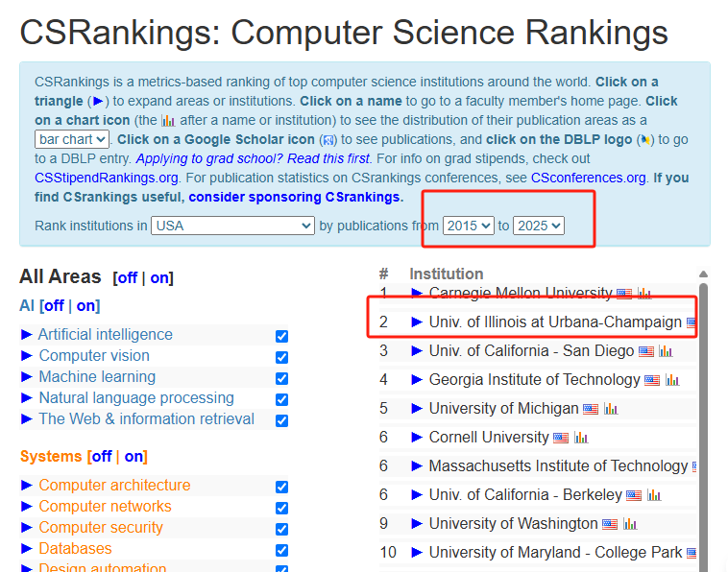Turn off all AI areas
Image resolution: width=728 pixels, height=572 pixels.
click(x=54, y=306)
